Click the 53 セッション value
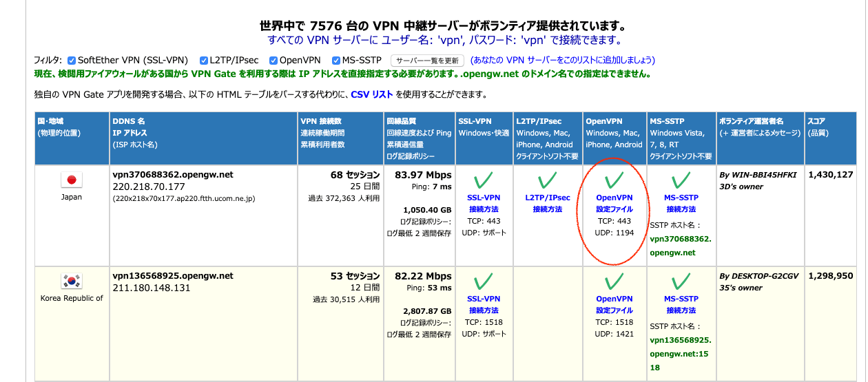The height and width of the screenshot is (382, 868). [355, 276]
